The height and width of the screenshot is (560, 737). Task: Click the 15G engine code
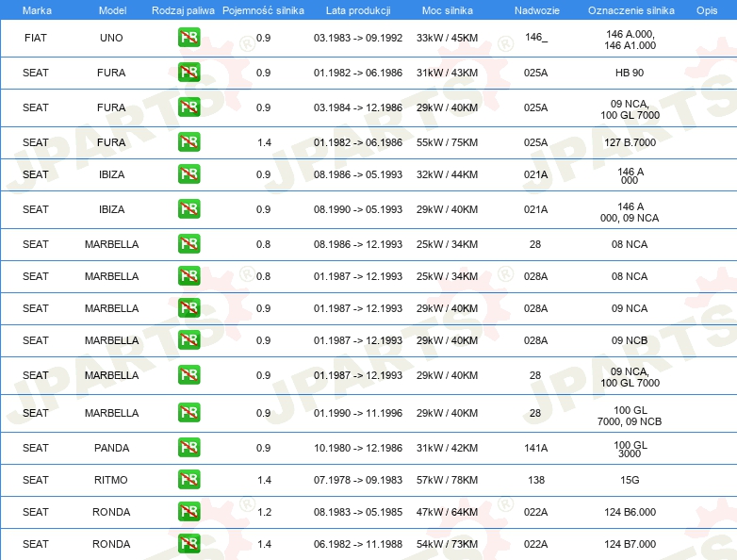click(x=630, y=480)
